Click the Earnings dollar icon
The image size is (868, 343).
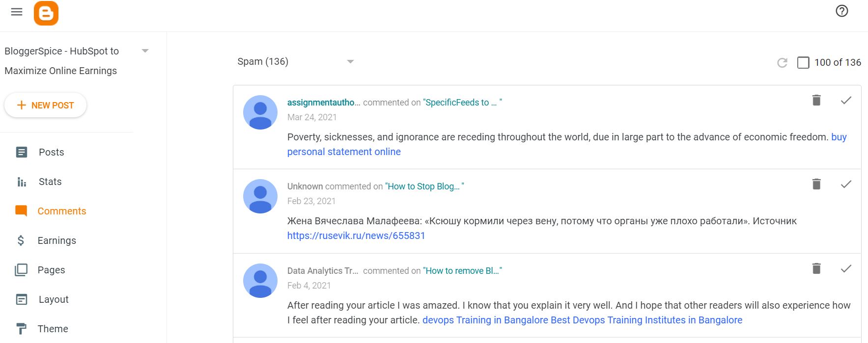[x=21, y=240]
